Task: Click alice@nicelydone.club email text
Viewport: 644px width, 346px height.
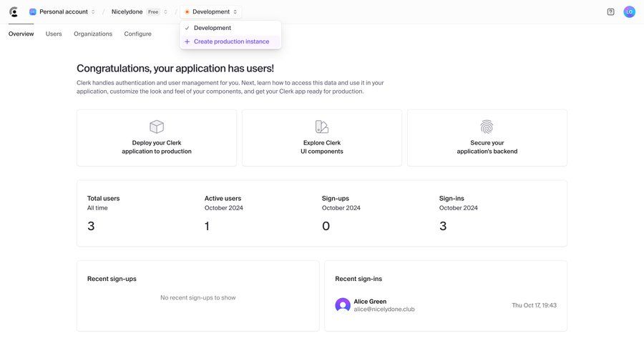Action: coord(384,310)
